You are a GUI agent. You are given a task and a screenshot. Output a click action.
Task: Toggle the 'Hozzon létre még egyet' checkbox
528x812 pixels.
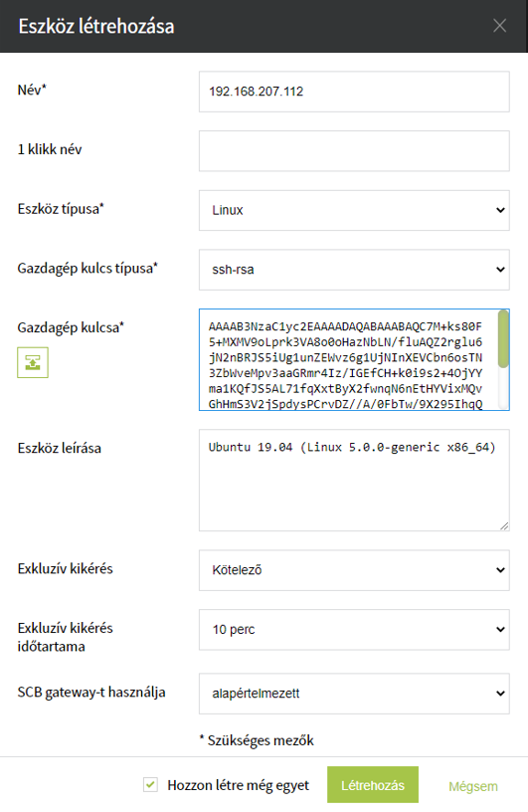[x=150, y=784]
